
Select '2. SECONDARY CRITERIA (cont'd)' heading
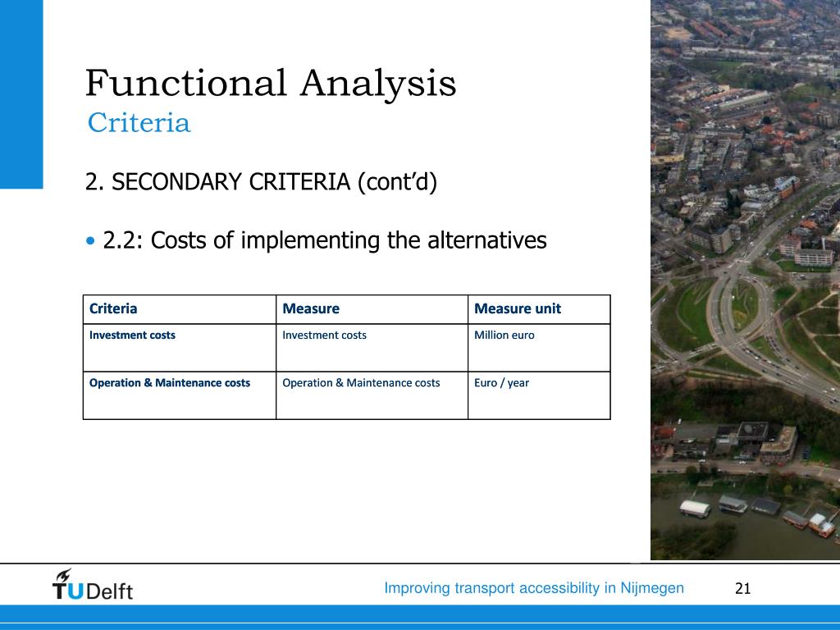pyautogui.click(x=261, y=182)
